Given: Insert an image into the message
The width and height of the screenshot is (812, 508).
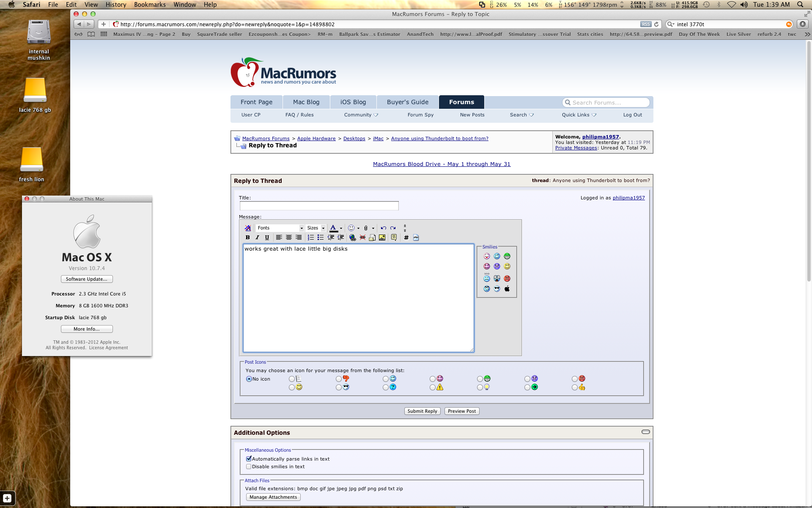Looking at the screenshot, I should 382,237.
